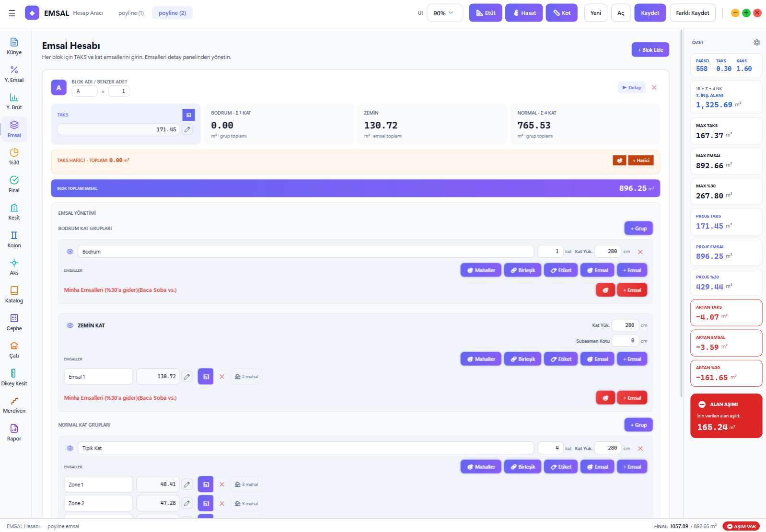Open the Cephe sidebar section
Image resolution: width=766 pixels, height=532 pixels.
click(x=14, y=323)
